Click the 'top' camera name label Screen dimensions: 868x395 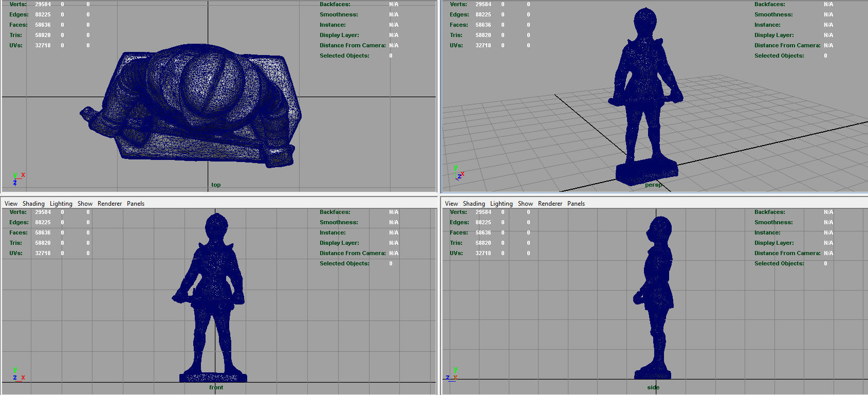[x=216, y=185]
